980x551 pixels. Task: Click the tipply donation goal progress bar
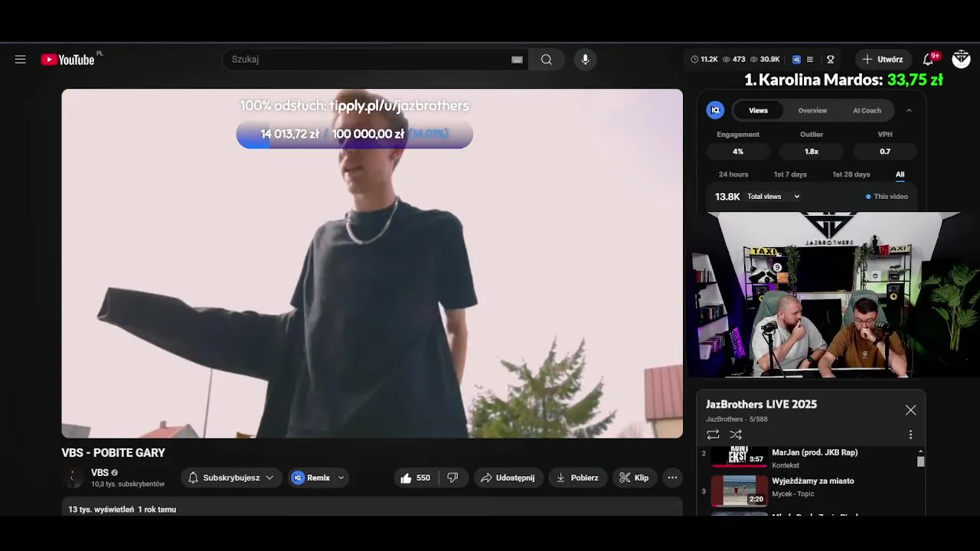pyautogui.click(x=354, y=134)
